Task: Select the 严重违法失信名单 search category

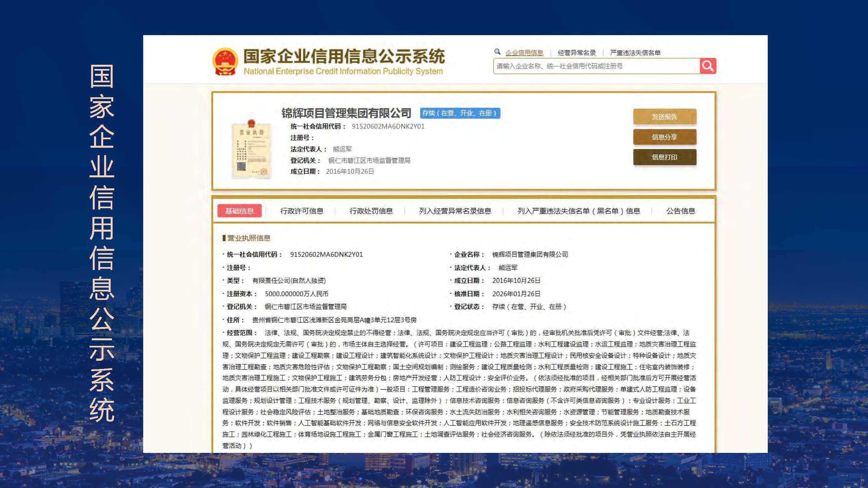Action: tap(635, 53)
